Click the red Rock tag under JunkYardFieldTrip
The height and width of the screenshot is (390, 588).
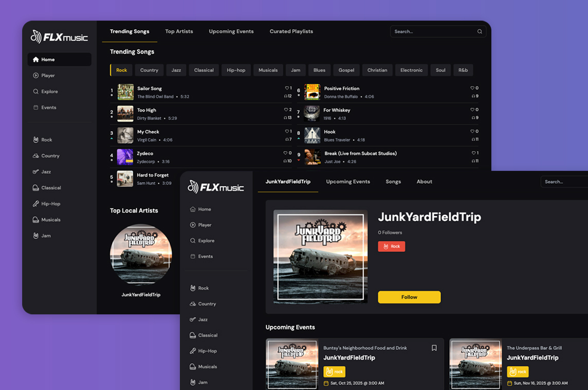pos(391,246)
